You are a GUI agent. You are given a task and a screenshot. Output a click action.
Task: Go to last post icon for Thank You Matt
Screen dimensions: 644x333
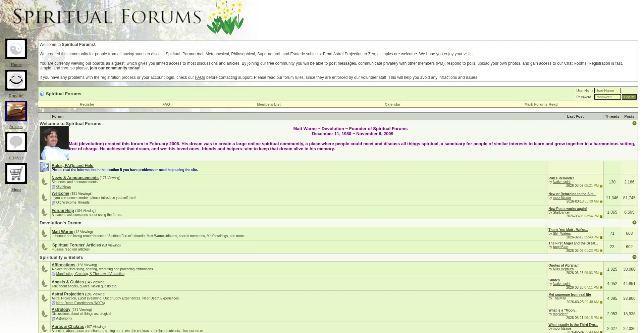click(x=601, y=238)
